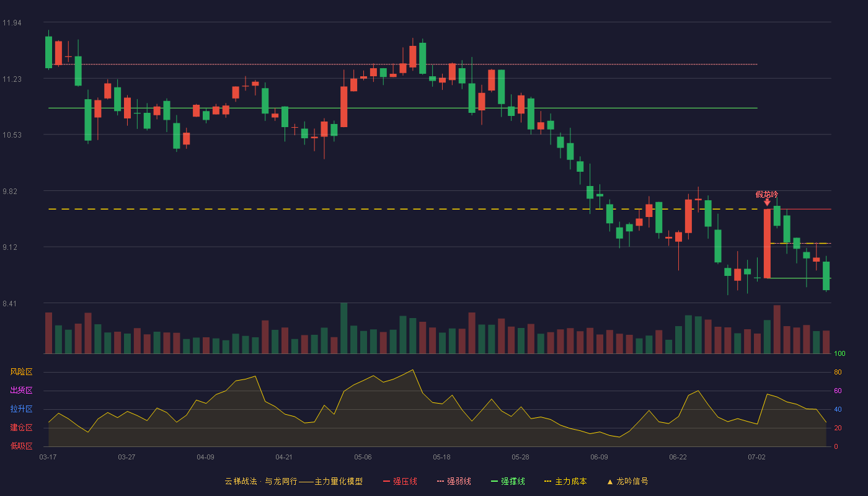Viewport: 868px width, 496px height.
Task: Click the 05-06 date label
Action: coord(363,457)
